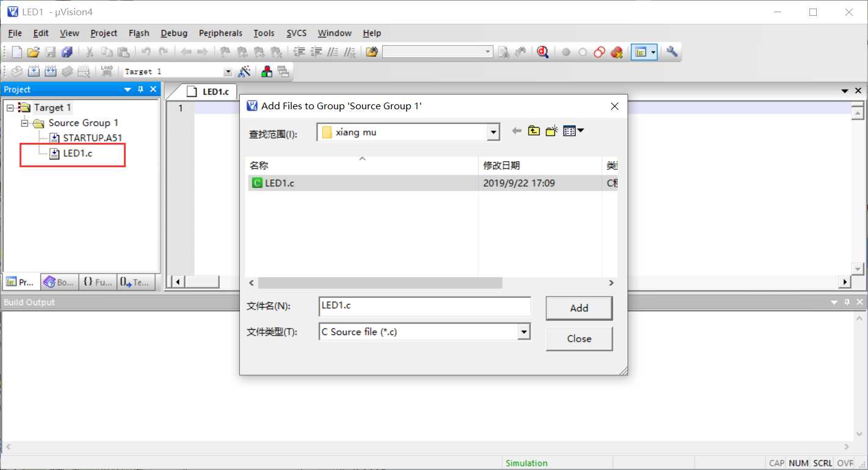Viewport: 868px width, 470px height.
Task: Comment out selection with // icon
Action: pos(333,52)
